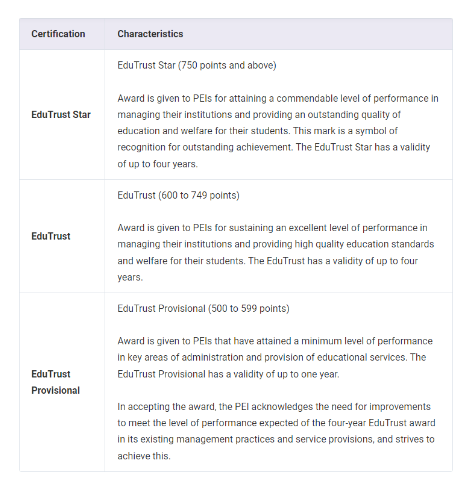Click the text 'four-year EduTrust award'
The image size is (463, 485).
[382, 423]
